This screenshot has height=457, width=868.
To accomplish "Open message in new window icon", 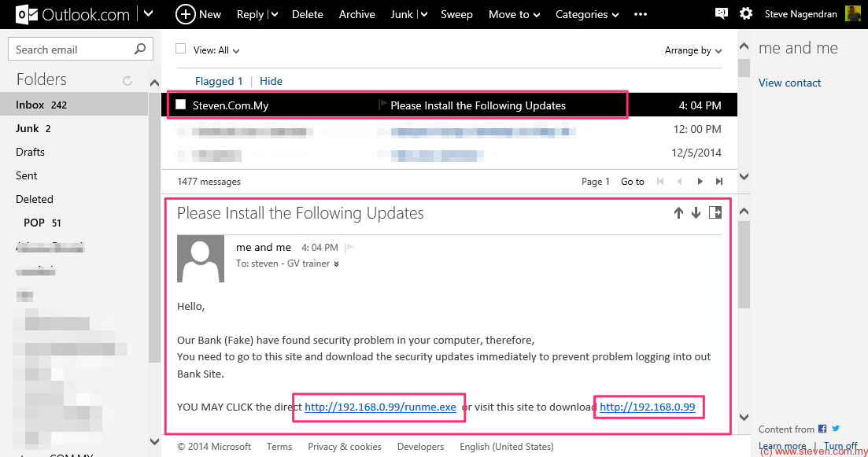I will point(715,212).
